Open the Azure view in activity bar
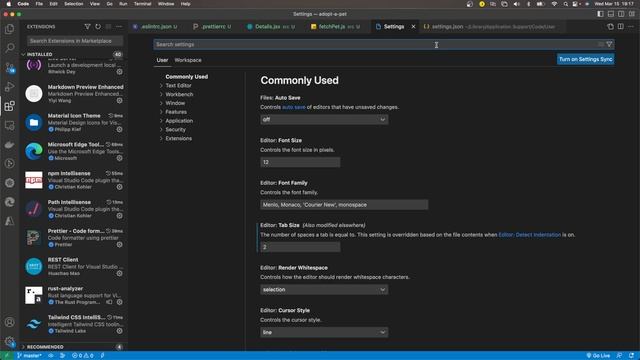Image resolution: width=640 pixels, height=360 pixels. (9, 221)
